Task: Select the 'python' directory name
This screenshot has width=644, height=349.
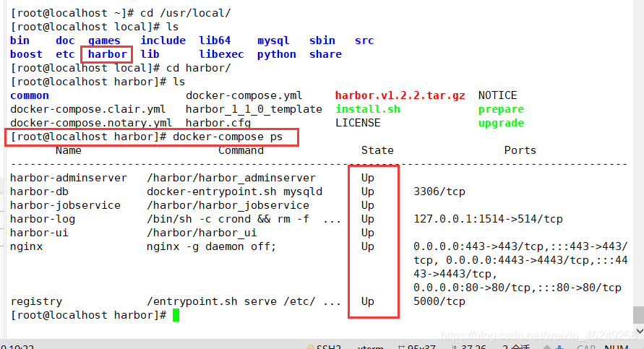Action: (x=276, y=55)
